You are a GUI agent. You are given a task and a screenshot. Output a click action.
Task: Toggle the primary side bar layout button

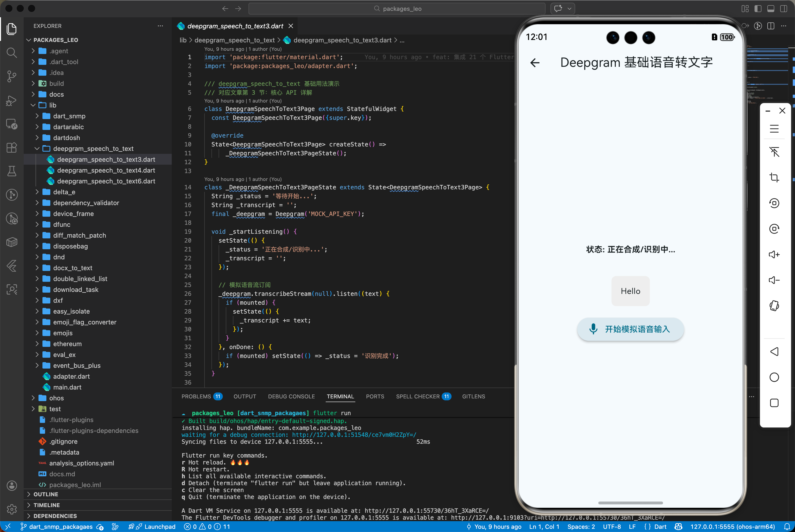pos(758,8)
